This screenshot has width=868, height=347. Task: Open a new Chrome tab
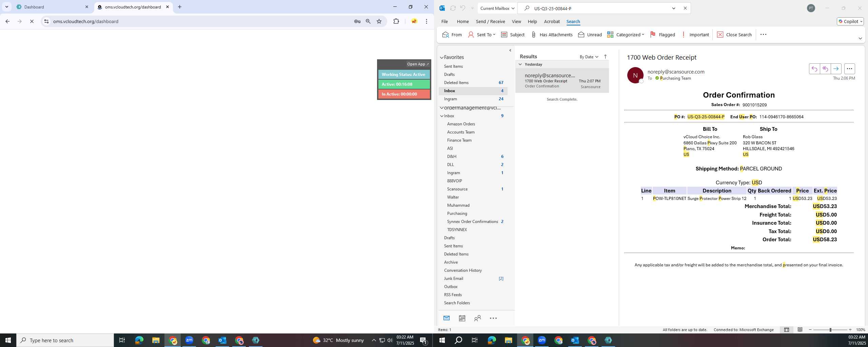179,7
